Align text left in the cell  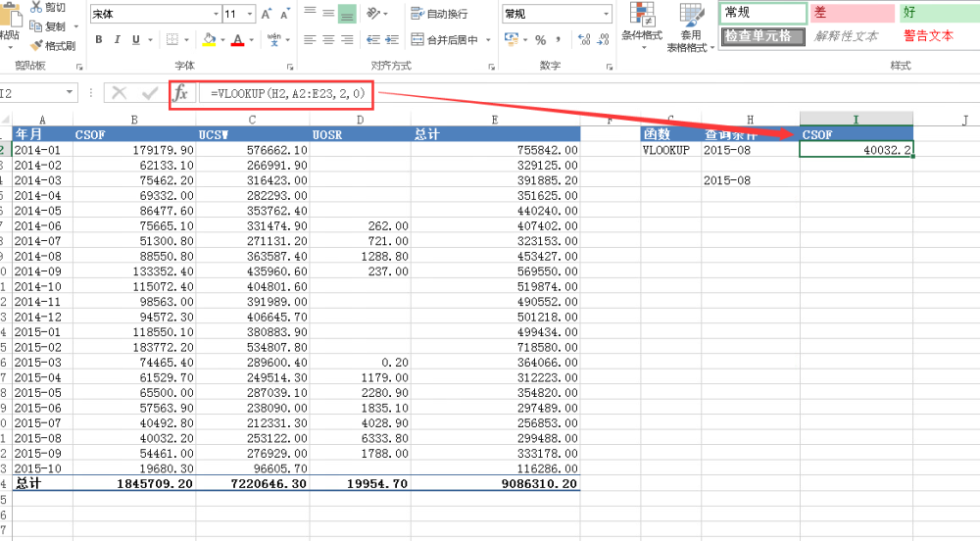[x=310, y=39]
